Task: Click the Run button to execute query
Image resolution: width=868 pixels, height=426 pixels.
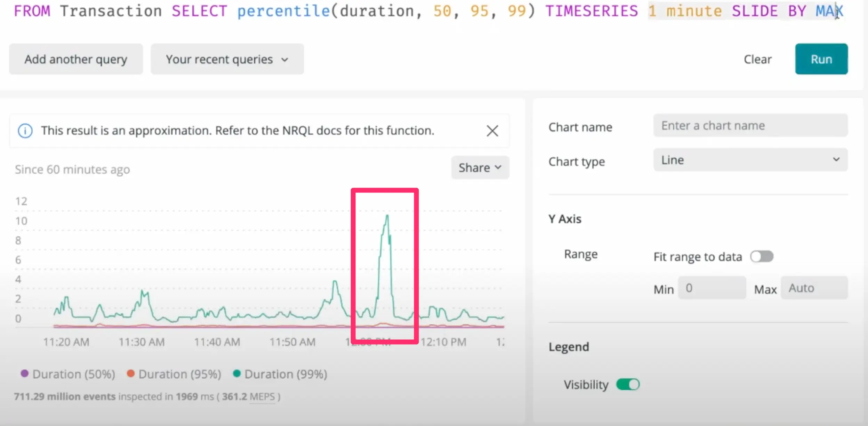Action: 821,59
